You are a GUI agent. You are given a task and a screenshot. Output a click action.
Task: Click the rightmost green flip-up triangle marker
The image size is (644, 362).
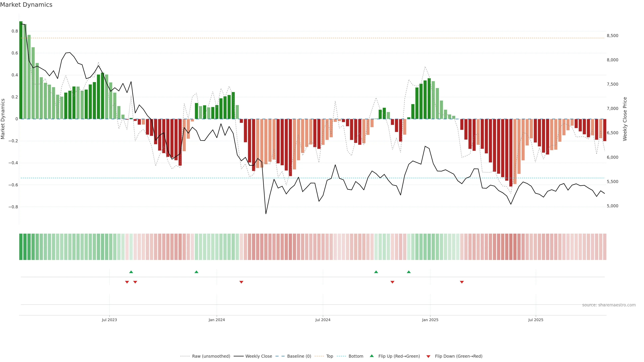409,272
